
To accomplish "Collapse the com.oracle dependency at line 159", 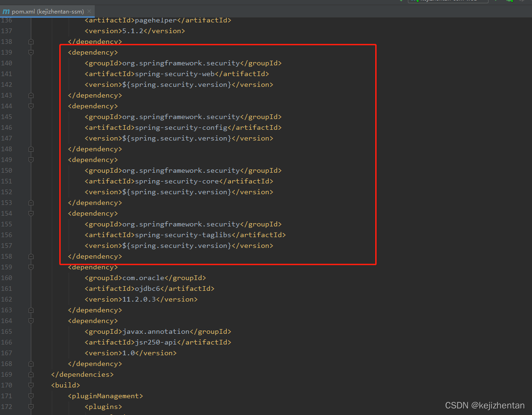I will [31, 267].
